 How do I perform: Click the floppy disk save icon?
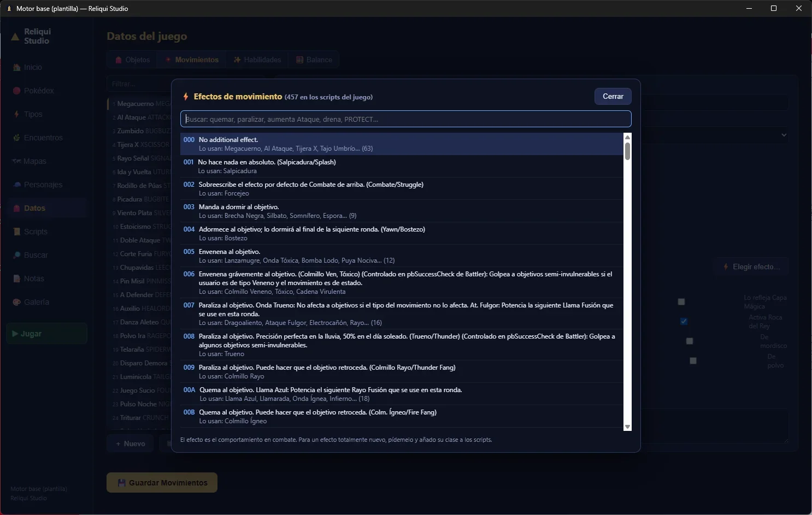[x=121, y=483]
